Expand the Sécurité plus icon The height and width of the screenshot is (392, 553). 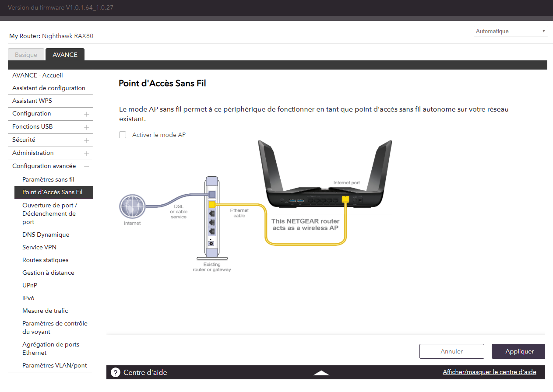87,140
